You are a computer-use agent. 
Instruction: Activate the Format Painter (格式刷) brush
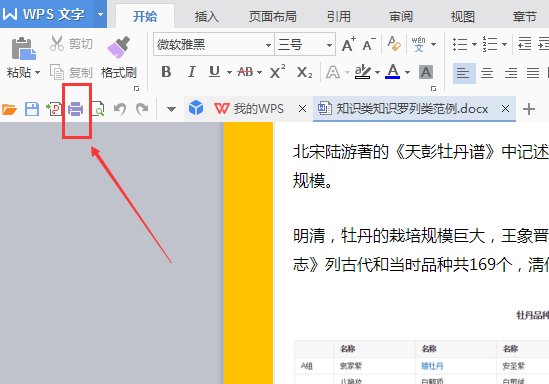pos(119,58)
